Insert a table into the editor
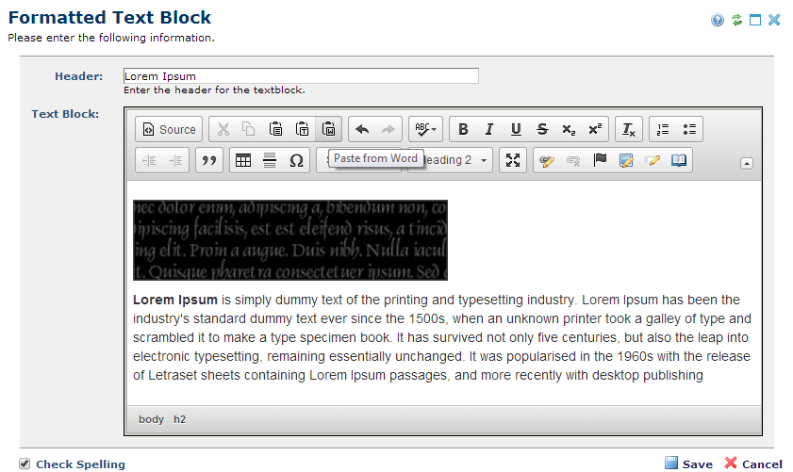The width and height of the screenshot is (793, 472). click(243, 161)
